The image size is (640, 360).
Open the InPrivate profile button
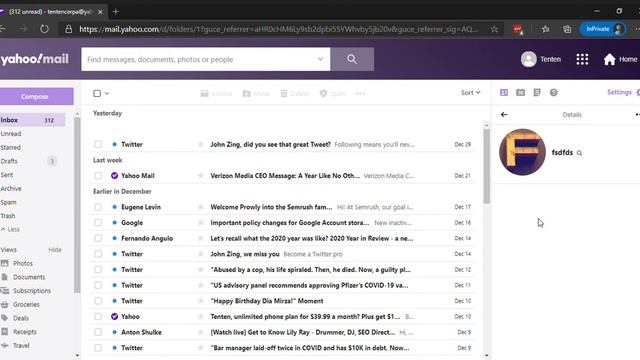point(603,29)
